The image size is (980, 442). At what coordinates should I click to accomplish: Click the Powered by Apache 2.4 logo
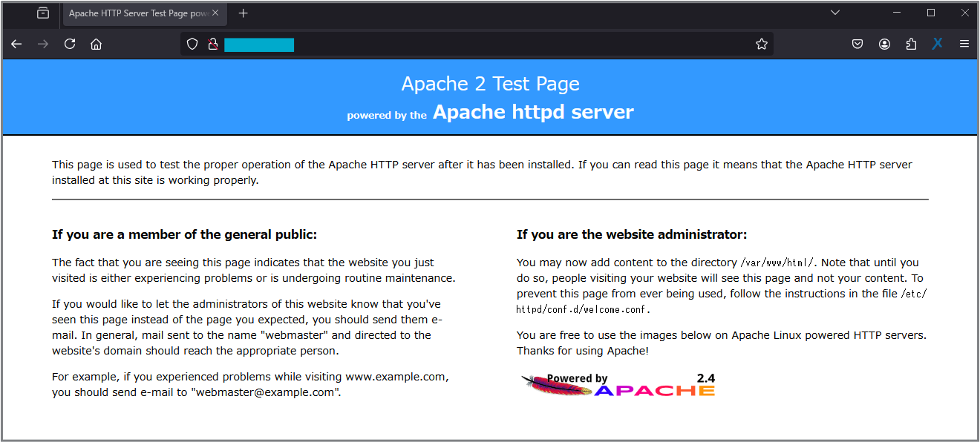click(618, 385)
